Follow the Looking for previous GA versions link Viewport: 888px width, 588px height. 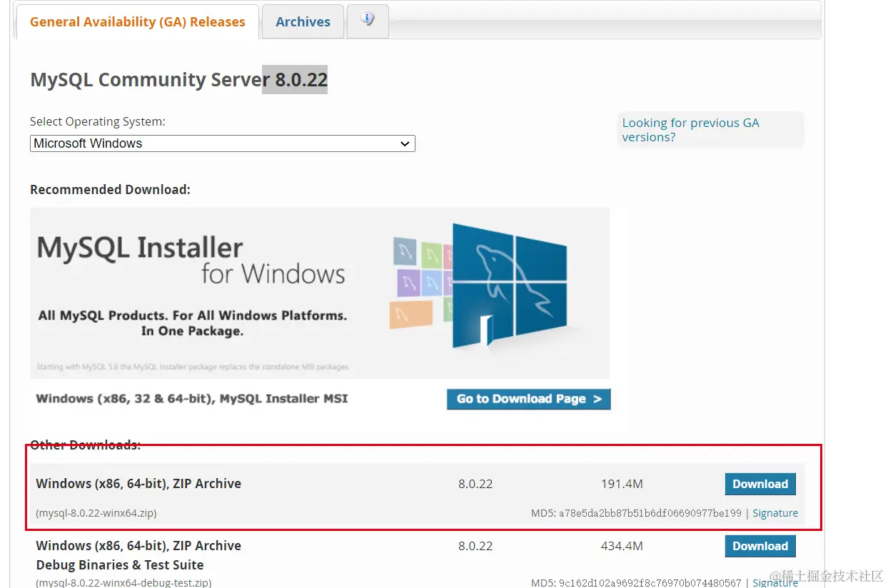[x=690, y=130]
